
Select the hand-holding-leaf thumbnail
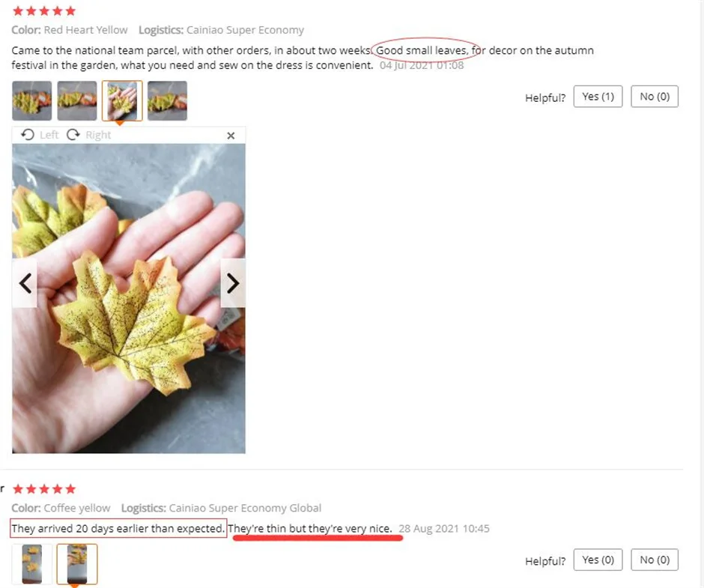tap(122, 100)
